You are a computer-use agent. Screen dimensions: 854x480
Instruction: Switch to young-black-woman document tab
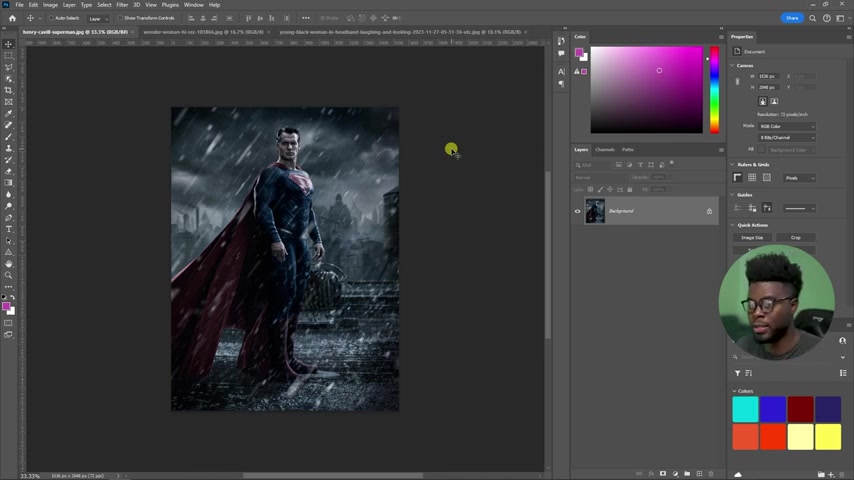click(x=400, y=32)
